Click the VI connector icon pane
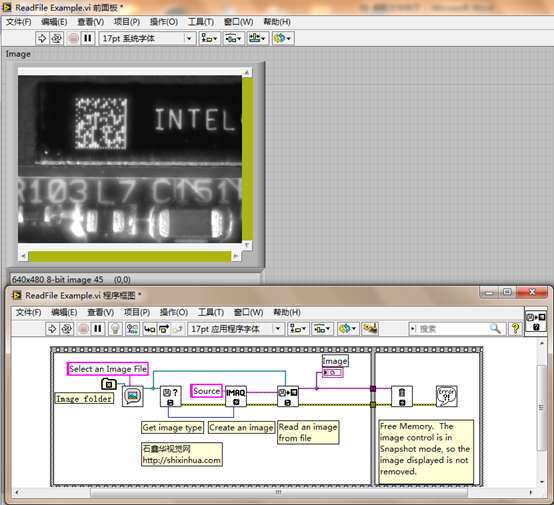This screenshot has width=554, height=505. (x=536, y=321)
